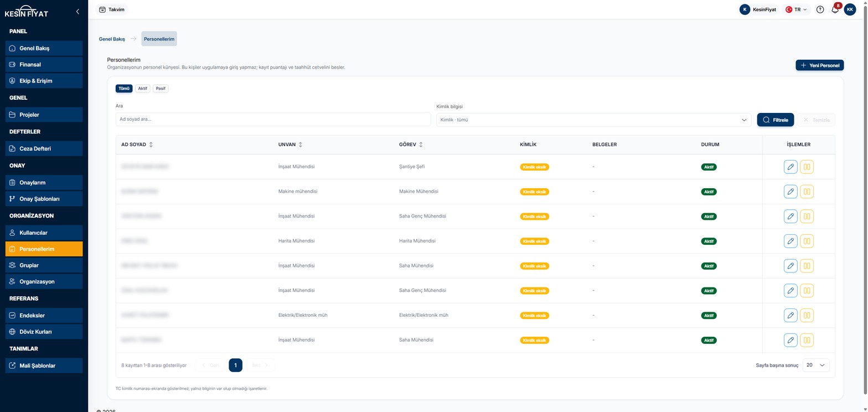Click the Geri previous page button
This screenshot has width=868, height=412.
[x=210, y=365]
